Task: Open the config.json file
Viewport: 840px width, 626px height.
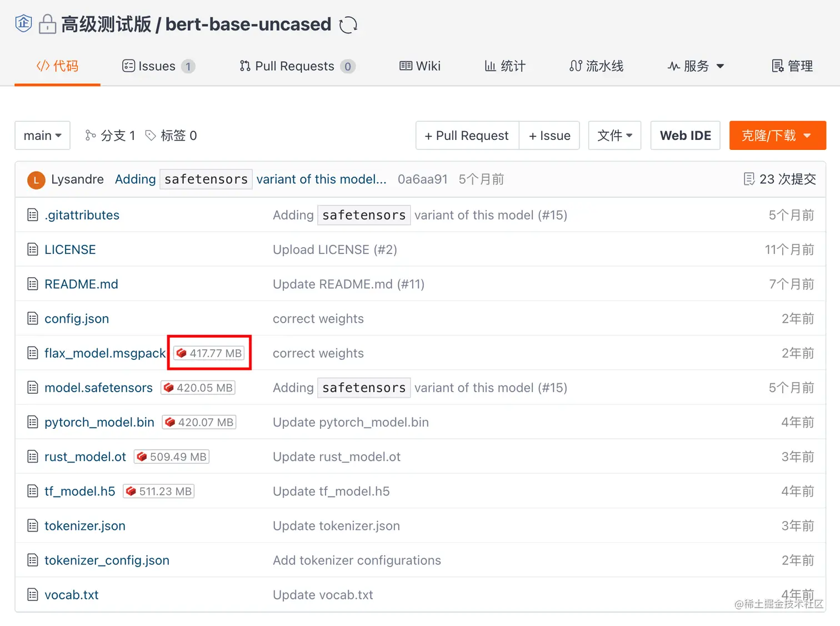Action: pyautogui.click(x=77, y=319)
